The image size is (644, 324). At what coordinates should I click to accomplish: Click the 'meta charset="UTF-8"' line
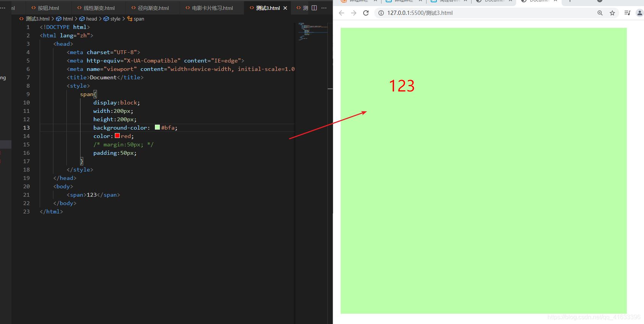click(x=103, y=52)
